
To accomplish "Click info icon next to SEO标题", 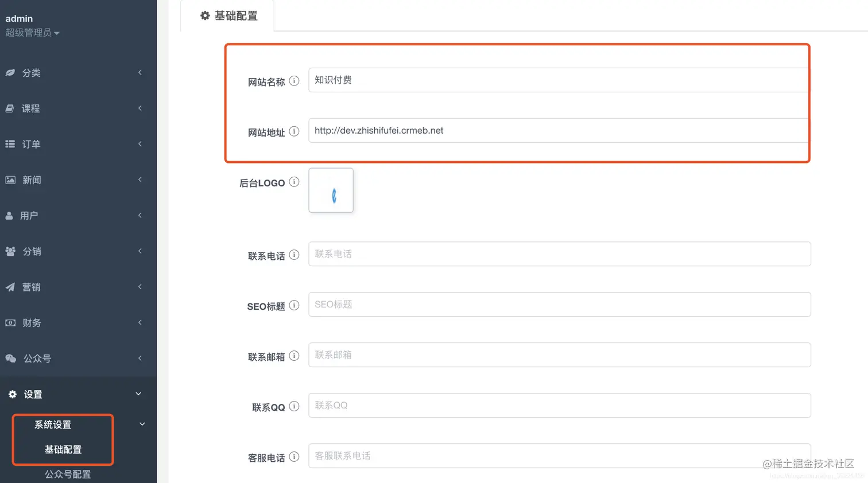I will tap(294, 305).
